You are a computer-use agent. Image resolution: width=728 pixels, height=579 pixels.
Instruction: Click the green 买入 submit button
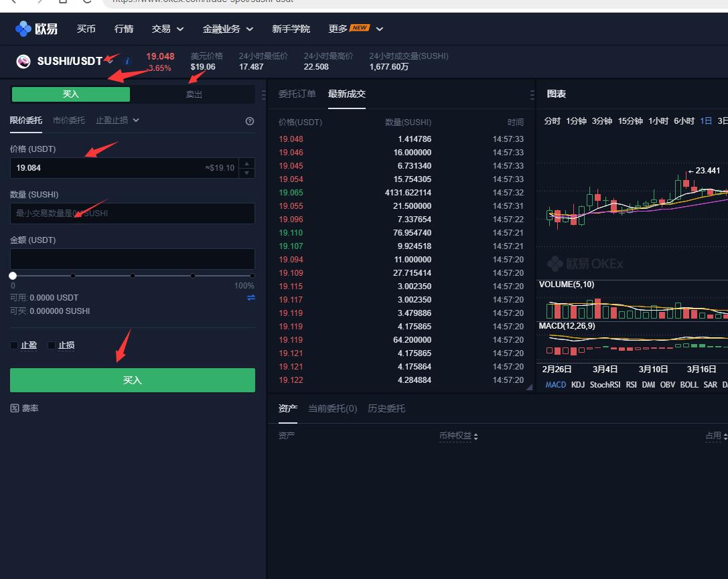[133, 380]
